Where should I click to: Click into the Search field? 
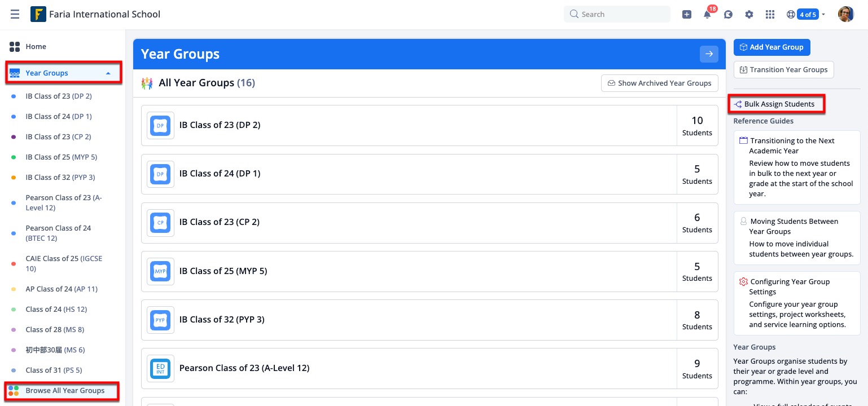point(617,14)
